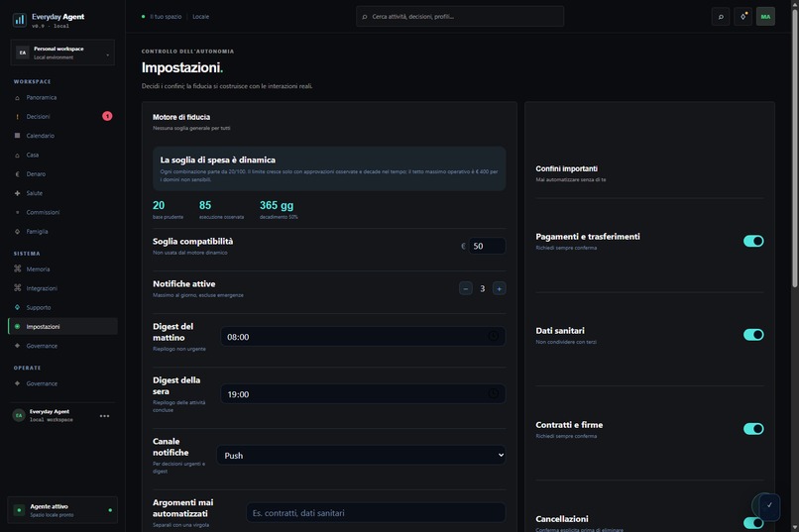Viewport: 799px width, 532px height.
Task: Expand the Personal workspace switcher
Action: (62, 53)
